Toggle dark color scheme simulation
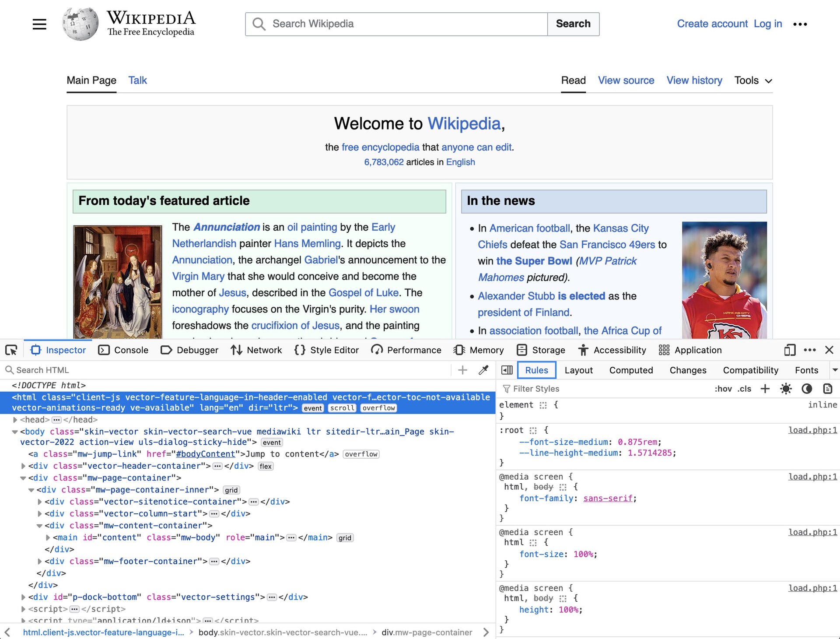Screen dimensions: 840x639 point(807,389)
